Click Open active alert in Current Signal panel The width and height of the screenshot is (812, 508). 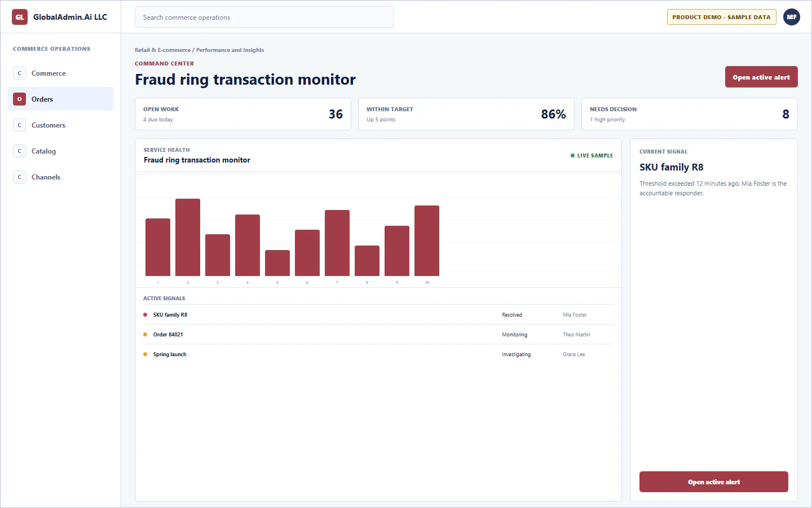(x=714, y=482)
